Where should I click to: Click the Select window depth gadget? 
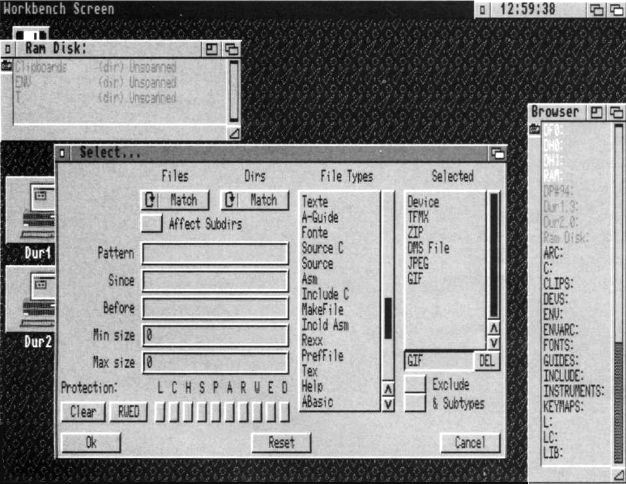pos(497,154)
